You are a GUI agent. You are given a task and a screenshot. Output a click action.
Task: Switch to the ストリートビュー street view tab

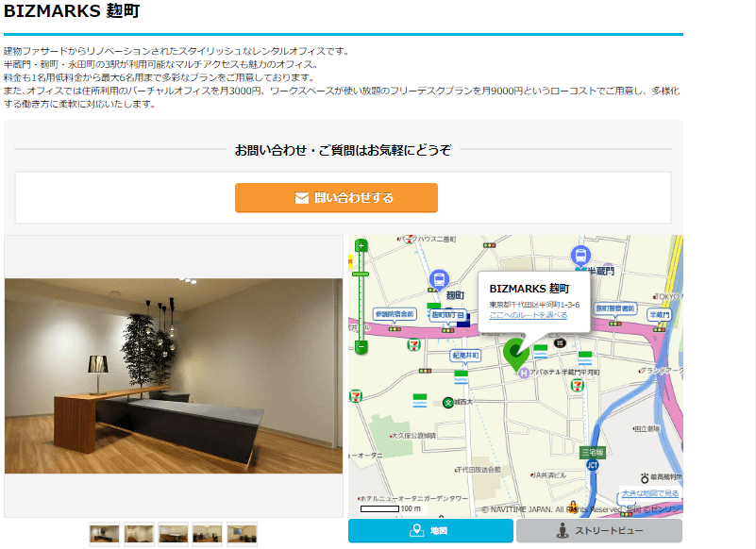click(x=598, y=531)
